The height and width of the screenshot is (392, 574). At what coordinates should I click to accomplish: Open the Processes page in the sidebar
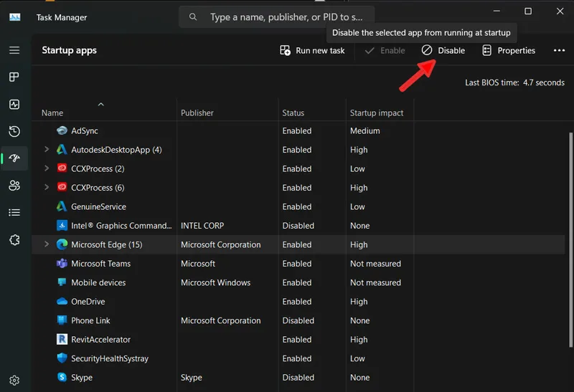(14, 77)
